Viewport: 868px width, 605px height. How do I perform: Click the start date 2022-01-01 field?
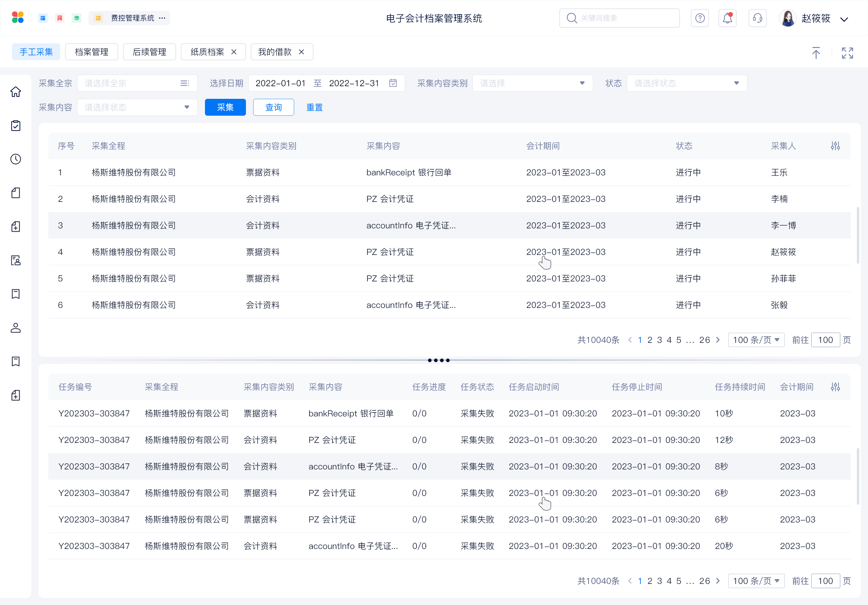(280, 83)
